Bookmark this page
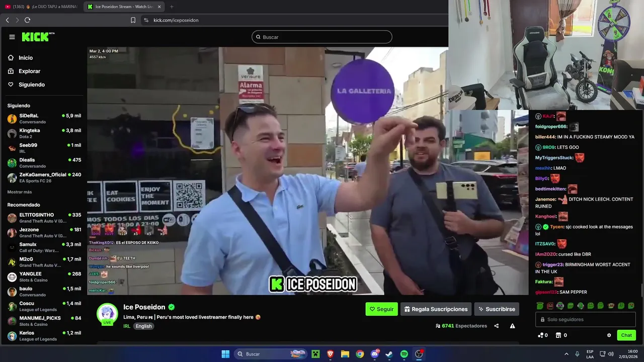Image resolution: width=644 pixels, height=362 pixels. coord(133,20)
